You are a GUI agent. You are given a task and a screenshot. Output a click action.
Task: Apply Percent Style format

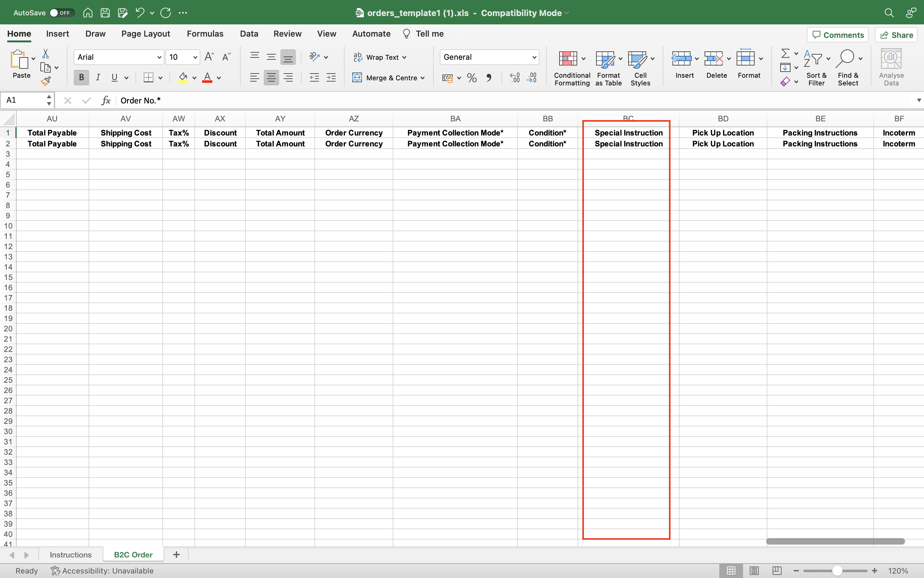(472, 78)
